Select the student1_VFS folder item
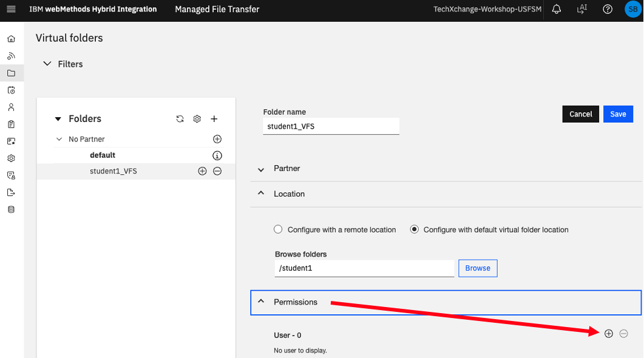This screenshot has width=644, height=358. click(x=114, y=171)
